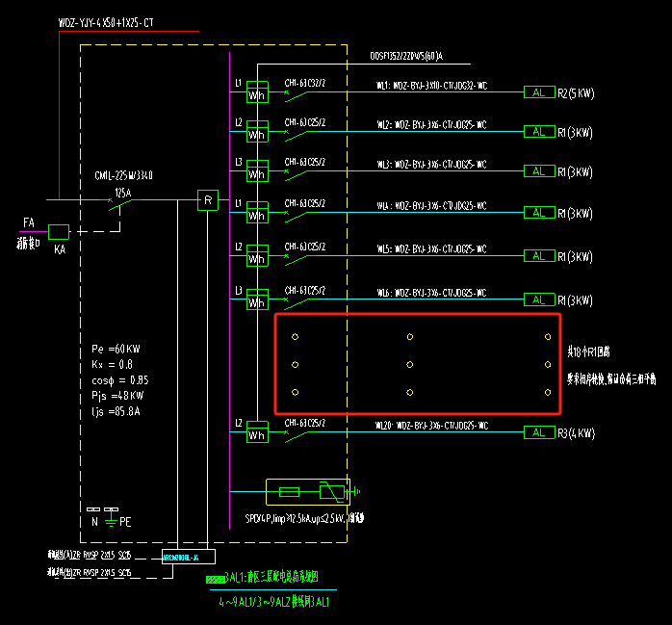Select the FA label at left edge
This screenshot has height=625, width=672.
click(29, 222)
